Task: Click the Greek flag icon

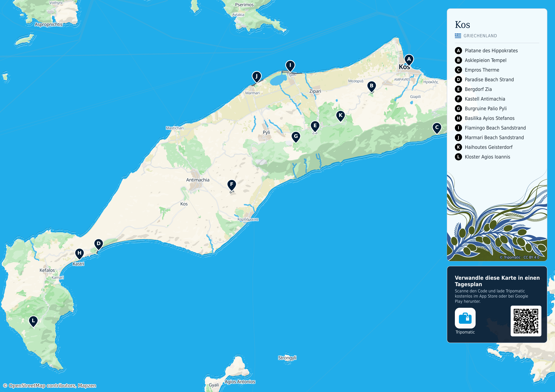Action: click(458, 36)
